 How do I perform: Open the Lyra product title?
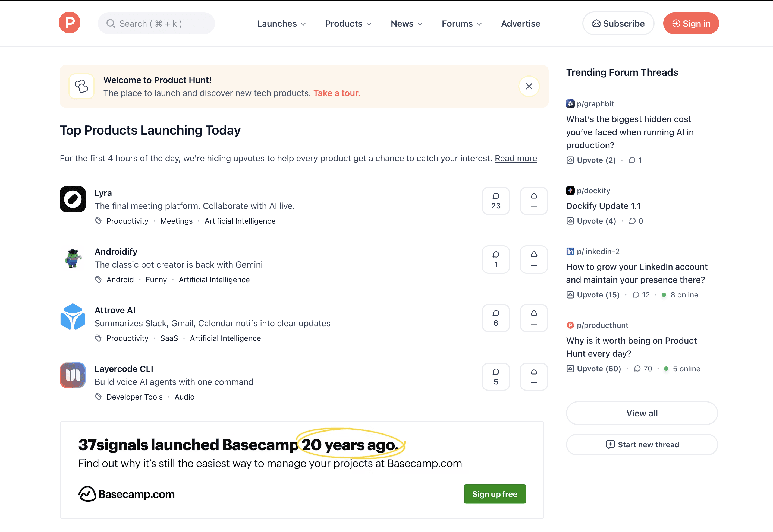point(103,193)
